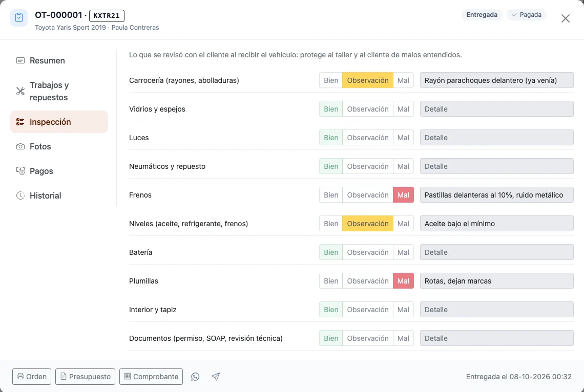This screenshot has width=584, height=392.
Task: Set Niveles status to Mal
Action: click(x=403, y=224)
